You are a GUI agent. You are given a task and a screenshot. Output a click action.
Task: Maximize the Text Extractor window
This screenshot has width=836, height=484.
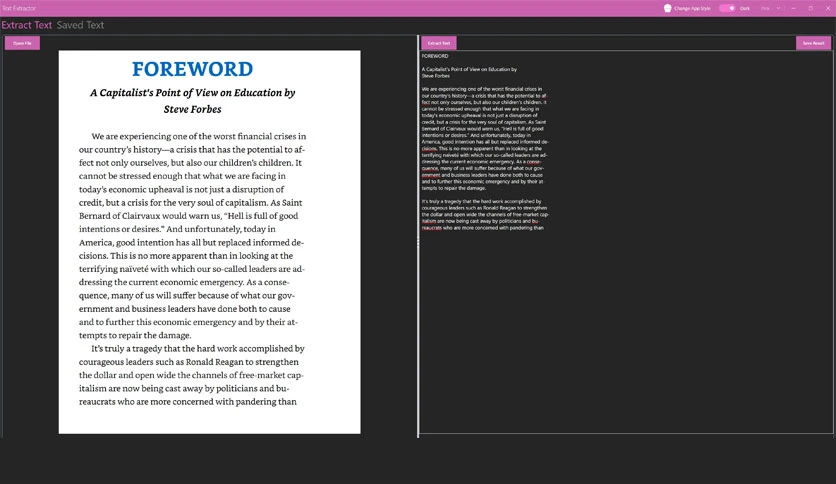tap(810, 8)
